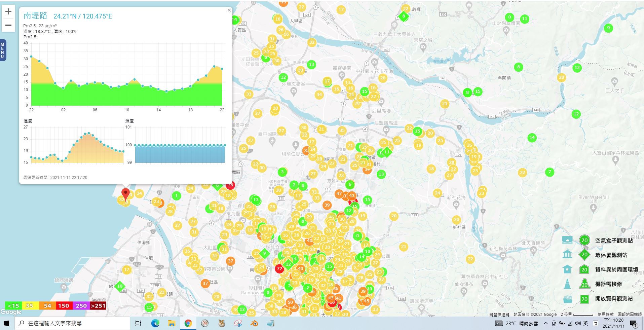Focus the taskbar search box
Image resolution: width=644 pixels, height=330 pixels.
(x=72, y=323)
